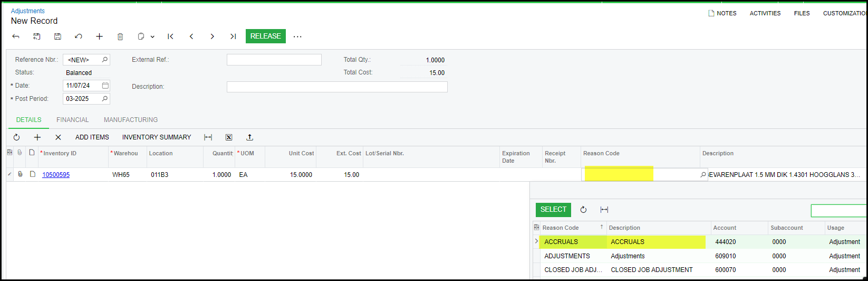The width and height of the screenshot is (868, 281).
Task: Switch to the Financial tab
Action: [x=73, y=120]
